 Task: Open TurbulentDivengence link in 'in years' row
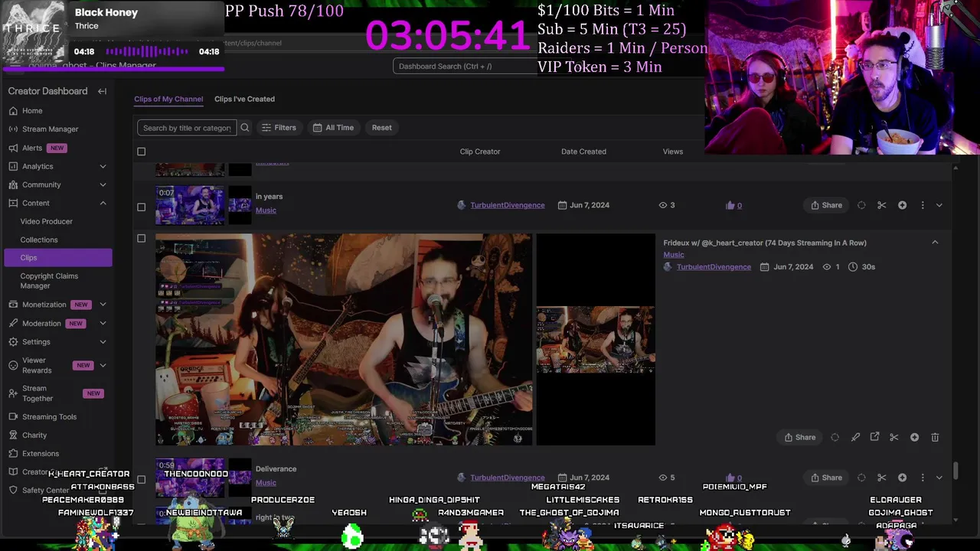click(x=508, y=205)
